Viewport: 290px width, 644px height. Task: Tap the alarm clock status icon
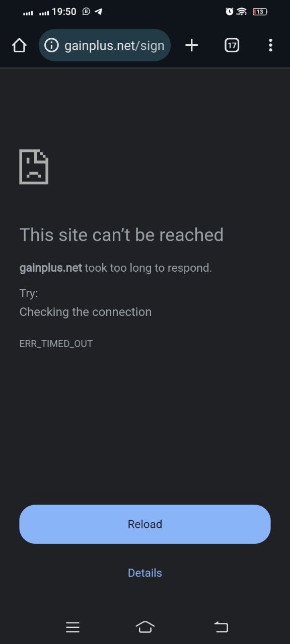coord(229,12)
